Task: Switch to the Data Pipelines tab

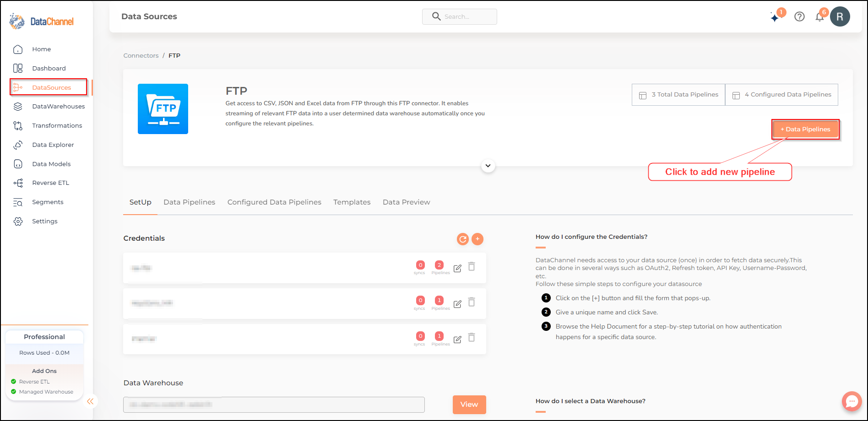Action: click(x=189, y=202)
